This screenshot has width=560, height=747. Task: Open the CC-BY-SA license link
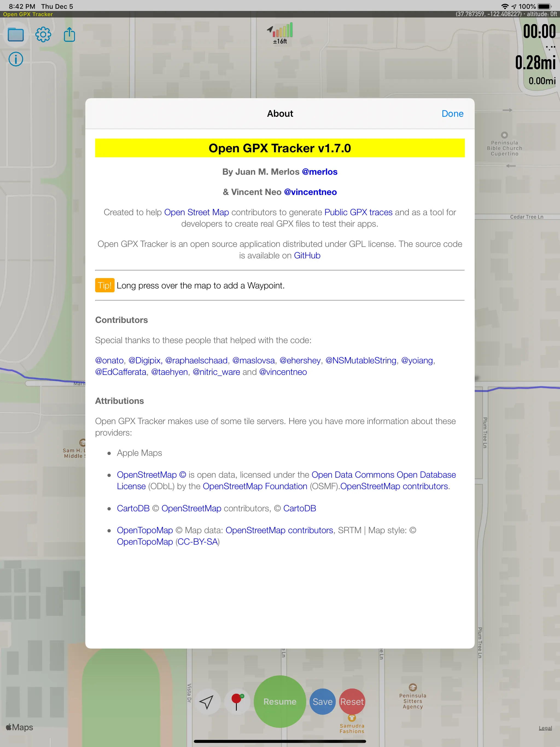(x=198, y=542)
